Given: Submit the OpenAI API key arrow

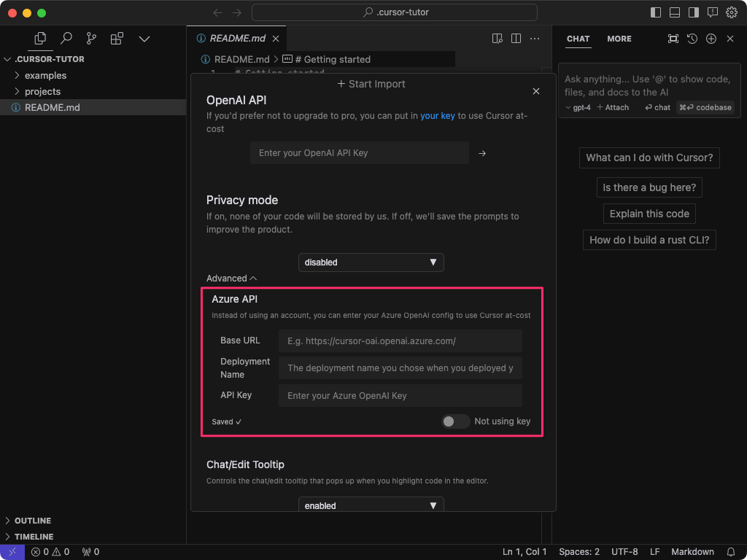Looking at the screenshot, I should (482, 153).
